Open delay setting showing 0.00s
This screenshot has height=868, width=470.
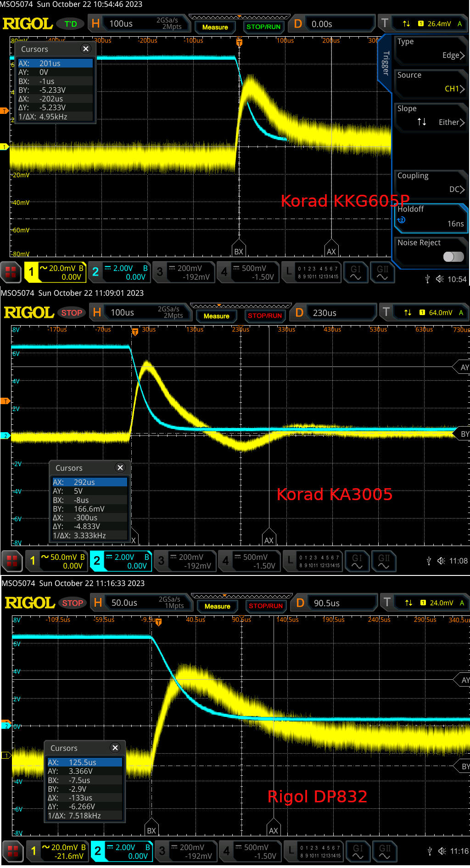[x=332, y=23]
